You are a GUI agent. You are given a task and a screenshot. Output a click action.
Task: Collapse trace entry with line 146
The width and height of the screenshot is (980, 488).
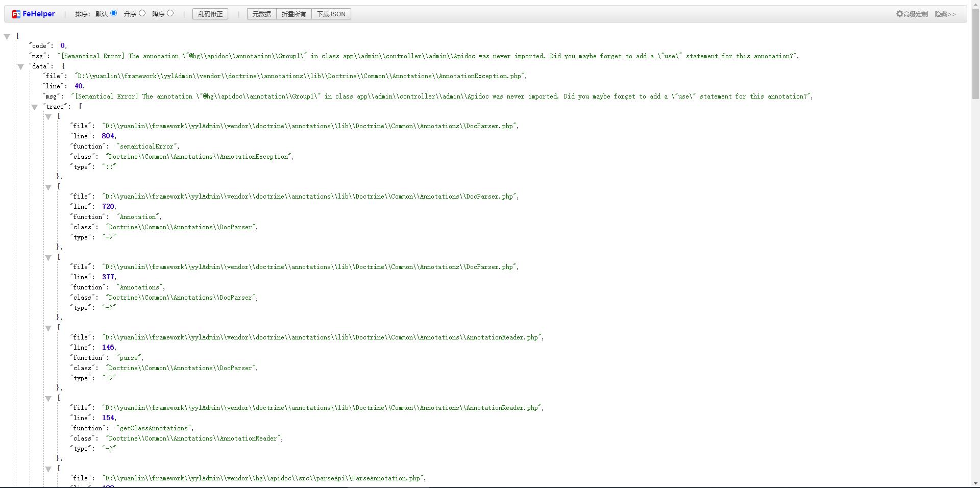[48, 328]
